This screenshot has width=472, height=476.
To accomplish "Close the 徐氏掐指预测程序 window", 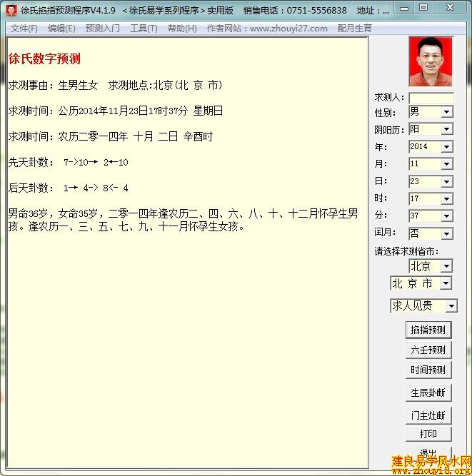I will point(450,8).
